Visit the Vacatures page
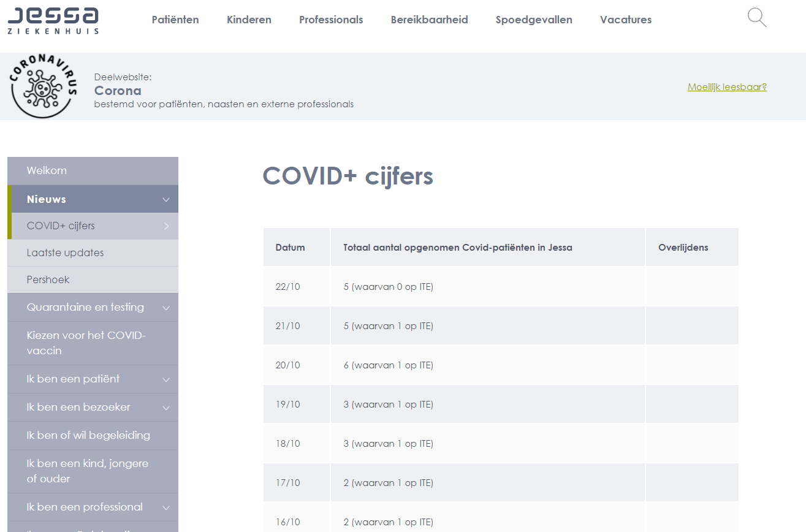This screenshot has height=532, width=806. (x=626, y=20)
